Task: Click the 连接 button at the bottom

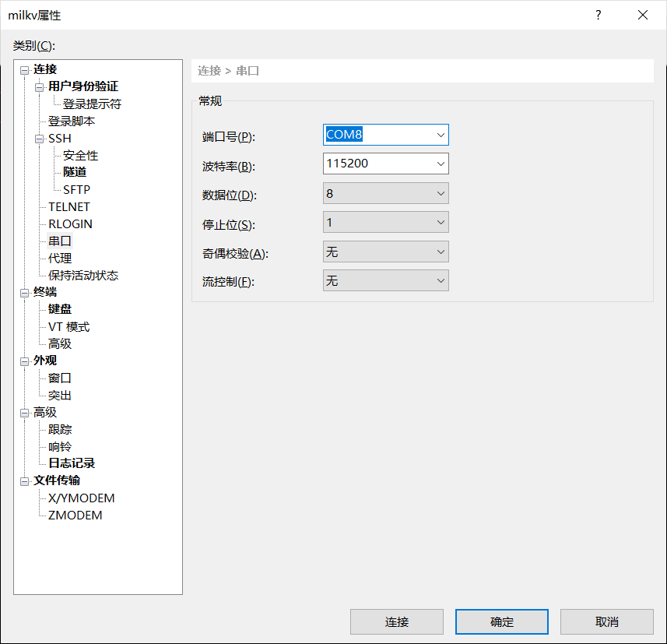Action: (397, 622)
